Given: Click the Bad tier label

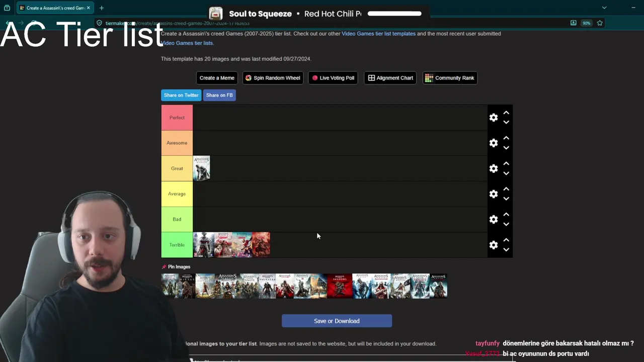Looking at the screenshot, I should [177, 219].
